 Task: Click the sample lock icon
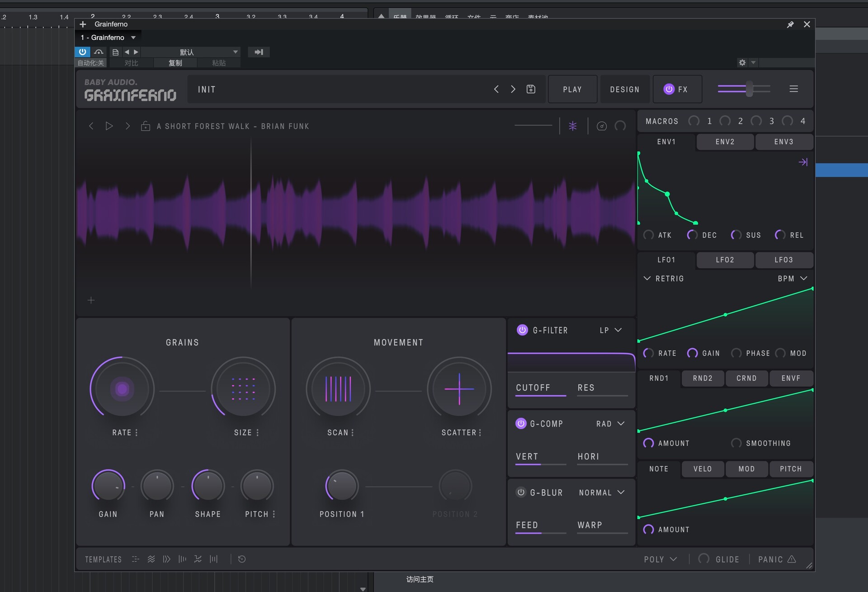coord(146,126)
